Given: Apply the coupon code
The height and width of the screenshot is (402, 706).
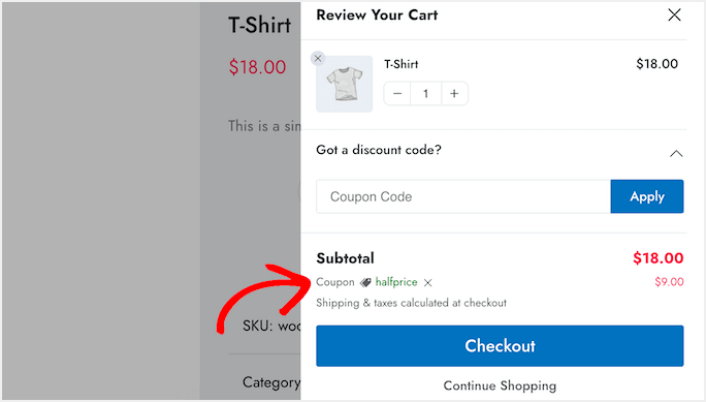Looking at the screenshot, I should pyautogui.click(x=647, y=197).
